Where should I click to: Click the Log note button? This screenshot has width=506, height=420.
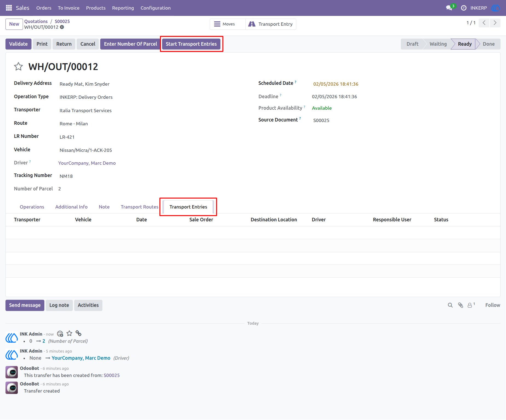point(59,305)
